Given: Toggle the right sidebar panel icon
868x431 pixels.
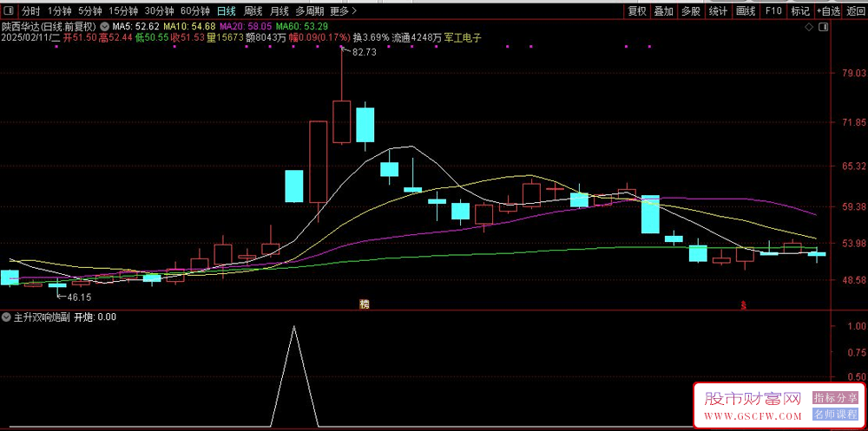Looking at the screenshot, I should [x=823, y=28].
